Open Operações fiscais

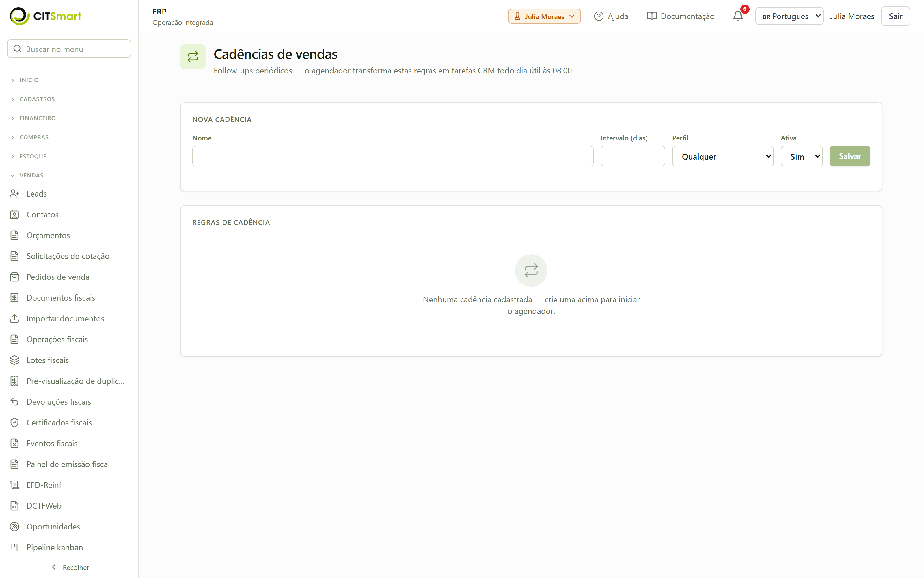(x=69, y=340)
